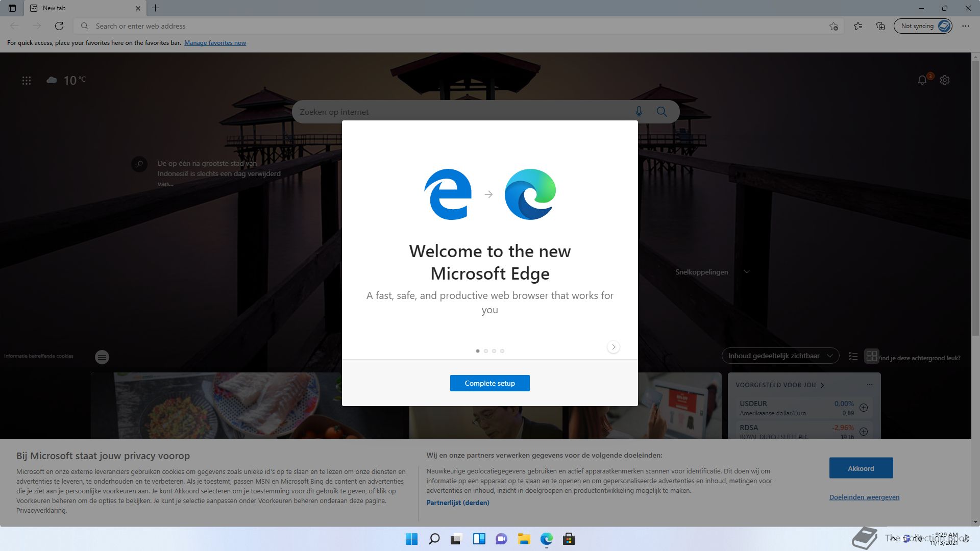Screen dimensions: 980x551
Task: Open the app launcher grid icon
Action: coord(27,80)
